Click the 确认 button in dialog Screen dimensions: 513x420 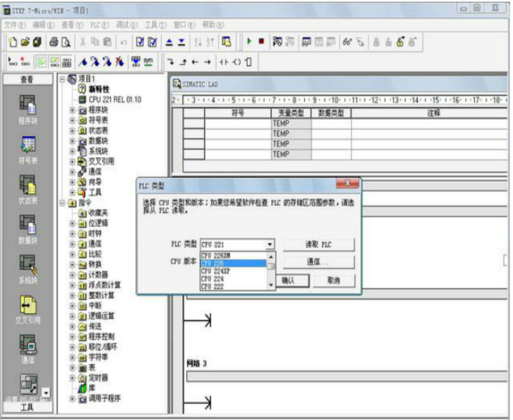292,280
